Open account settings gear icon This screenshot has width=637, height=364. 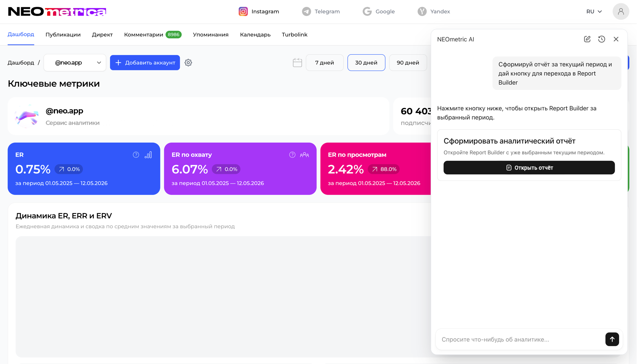point(188,63)
